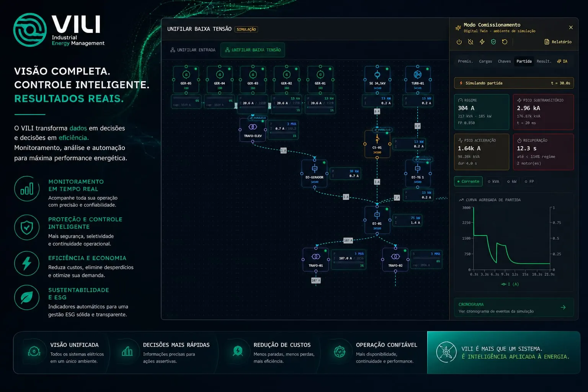
Task: Click the Relatório button
Action: 558,42
